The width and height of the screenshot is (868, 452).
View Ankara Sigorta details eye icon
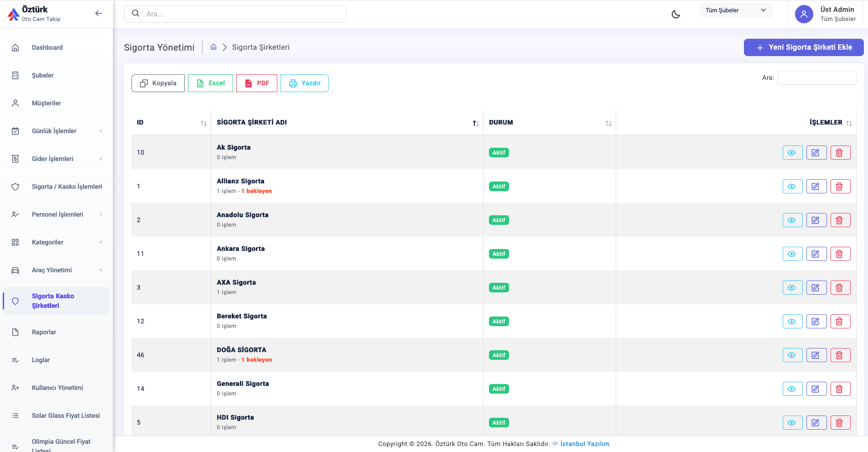(793, 254)
